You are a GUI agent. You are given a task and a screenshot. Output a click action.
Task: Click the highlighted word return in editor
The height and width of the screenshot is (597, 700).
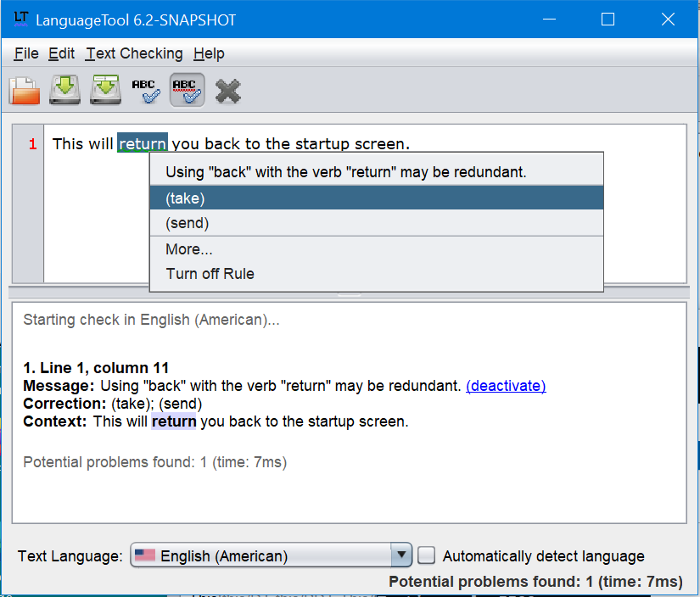coord(143,143)
